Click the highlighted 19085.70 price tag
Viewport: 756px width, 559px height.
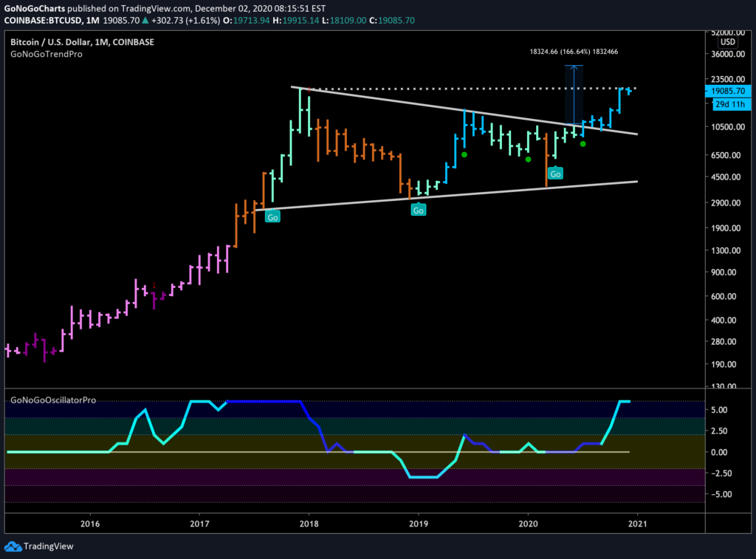pos(729,91)
